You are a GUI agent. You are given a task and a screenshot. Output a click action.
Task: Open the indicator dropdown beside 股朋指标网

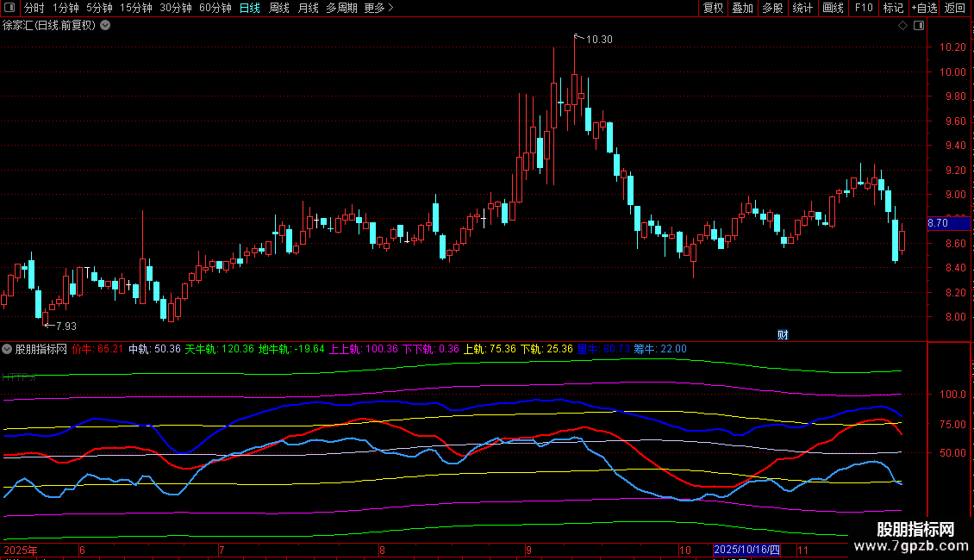tap(8, 349)
